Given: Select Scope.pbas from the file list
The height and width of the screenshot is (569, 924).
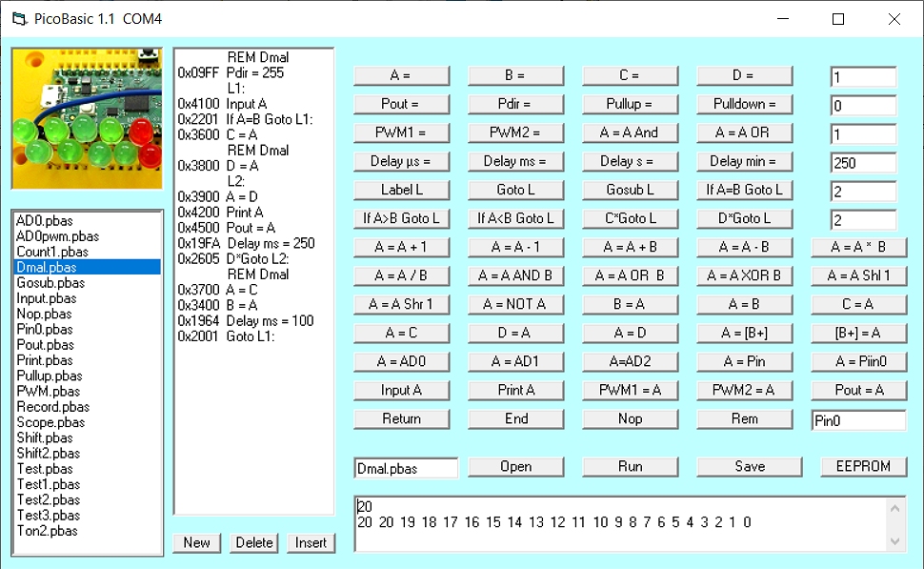Looking at the screenshot, I should [50, 422].
